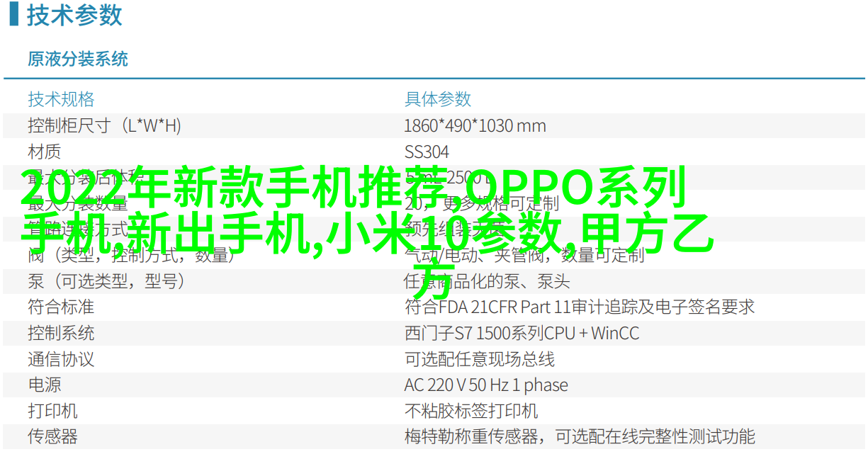
Task: Click the '西门子S7 1500系列CPU + WinCC' value
Action: [522, 333]
